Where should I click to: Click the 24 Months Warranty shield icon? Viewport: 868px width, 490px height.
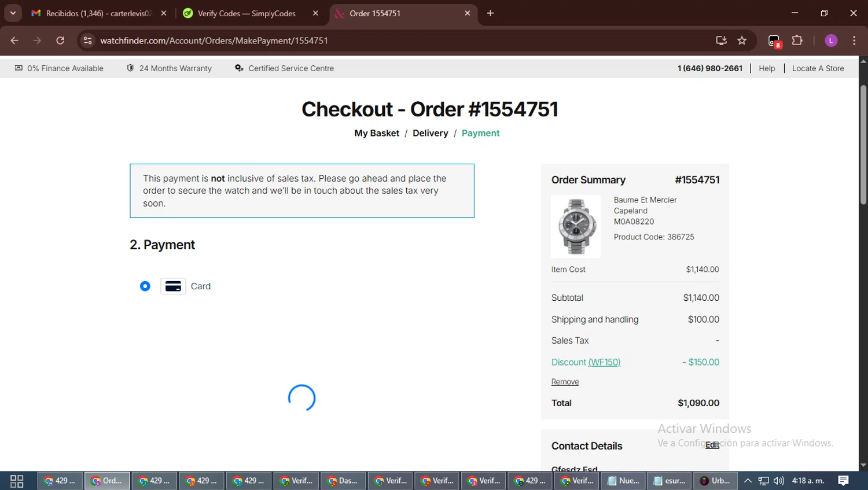tap(130, 68)
